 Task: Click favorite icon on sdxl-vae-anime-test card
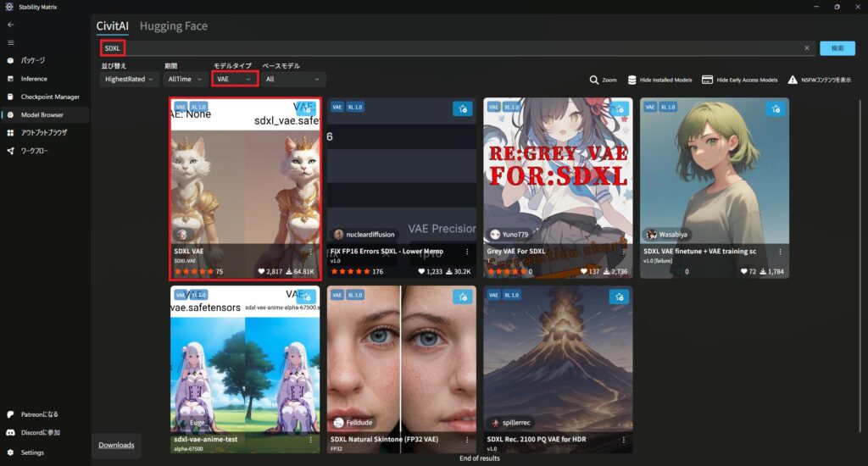coord(306,297)
